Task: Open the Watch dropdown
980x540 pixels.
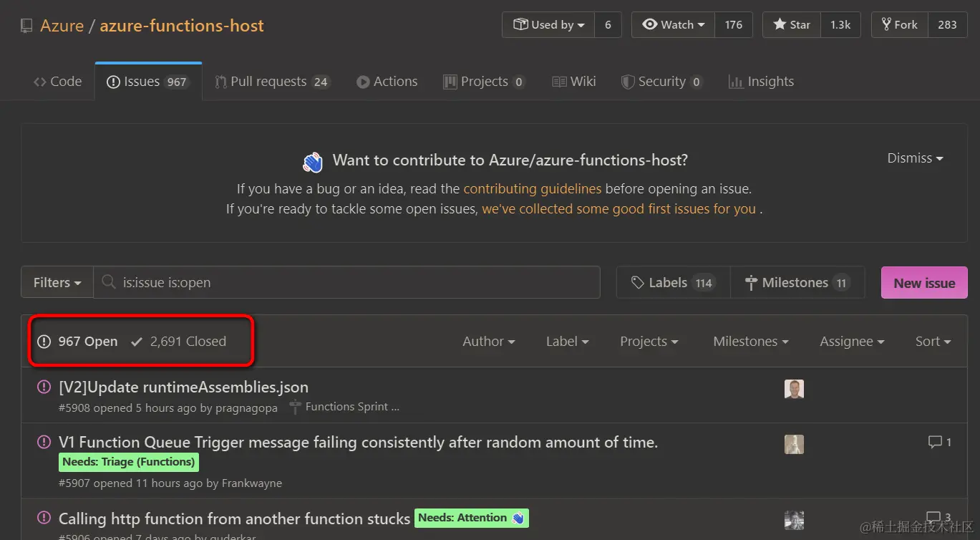Action: pos(674,25)
